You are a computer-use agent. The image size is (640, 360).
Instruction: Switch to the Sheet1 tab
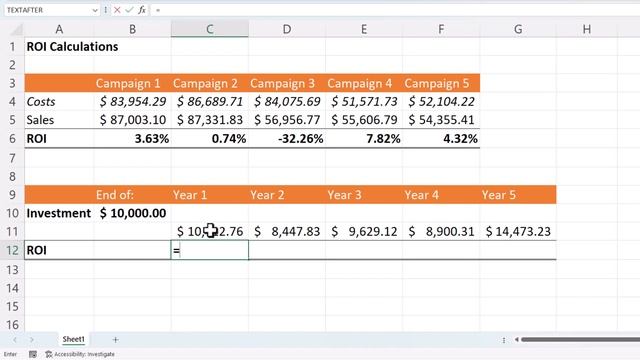point(73,339)
